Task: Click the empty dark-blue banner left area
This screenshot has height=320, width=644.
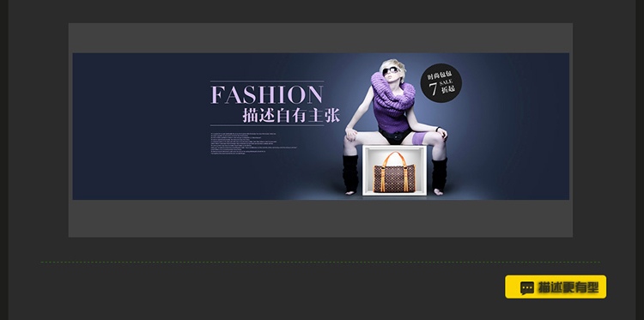Action: coord(140,126)
